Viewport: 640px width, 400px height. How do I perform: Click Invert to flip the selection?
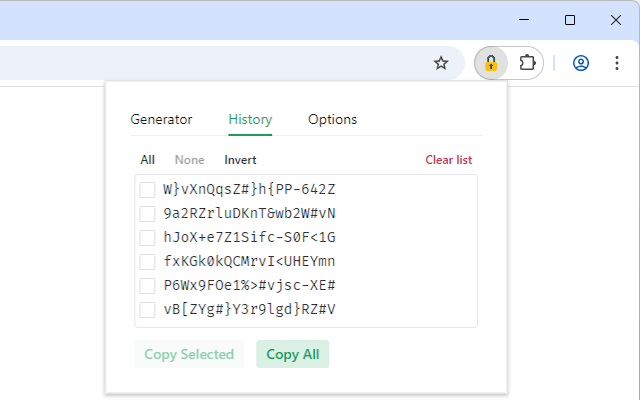tap(240, 160)
